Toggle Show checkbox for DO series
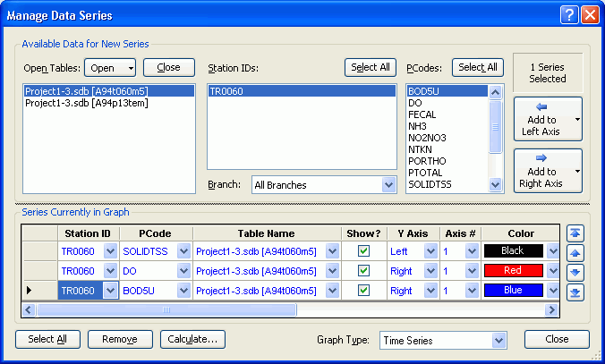605x364 pixels. tap(363, 271)
